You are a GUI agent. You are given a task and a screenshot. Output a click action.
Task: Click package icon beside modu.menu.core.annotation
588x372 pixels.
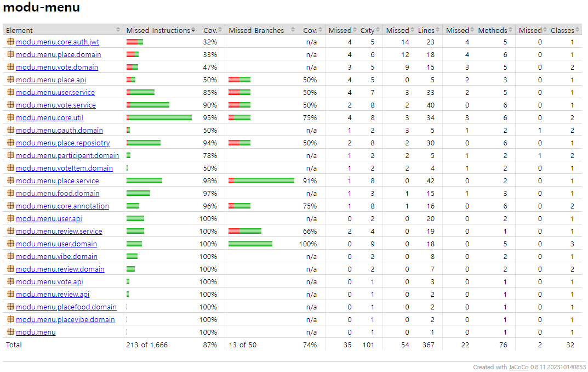(10, 206)
